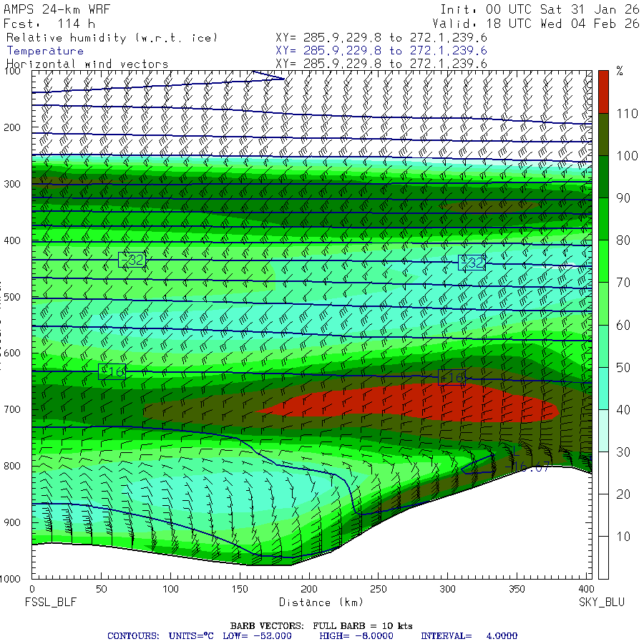Select the 80-90% green colorbar segment
This screenshot has width=644, height=644.
603,219
